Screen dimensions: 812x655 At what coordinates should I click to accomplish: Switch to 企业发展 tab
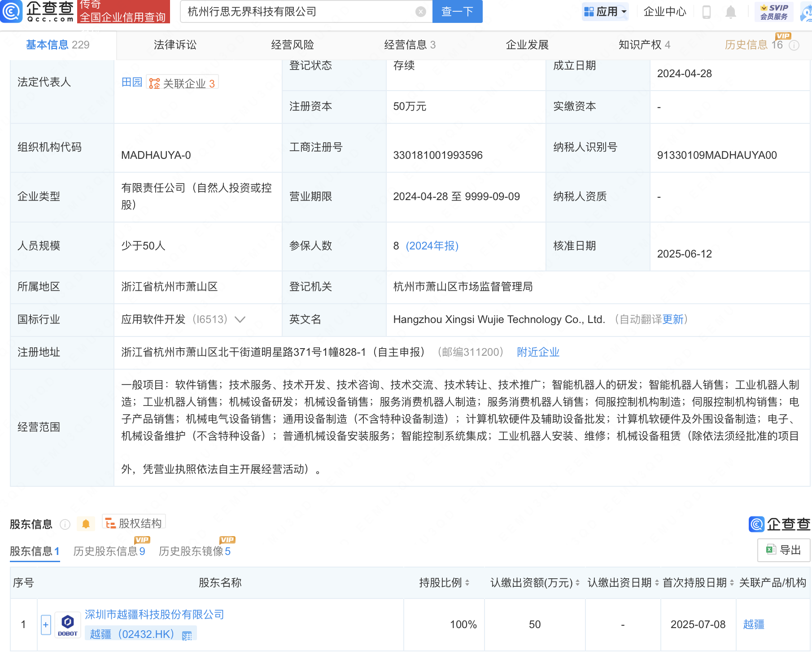coord(527,45)
